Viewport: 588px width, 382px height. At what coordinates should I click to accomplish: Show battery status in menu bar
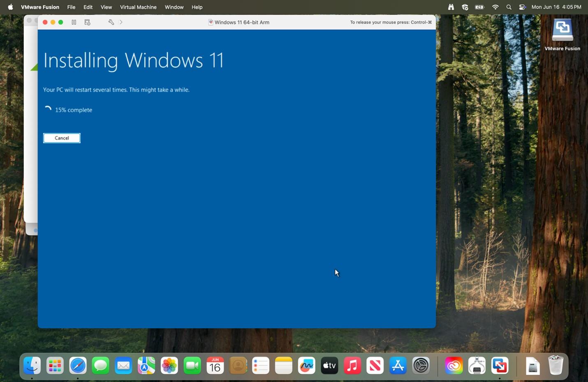coord(479,7)
